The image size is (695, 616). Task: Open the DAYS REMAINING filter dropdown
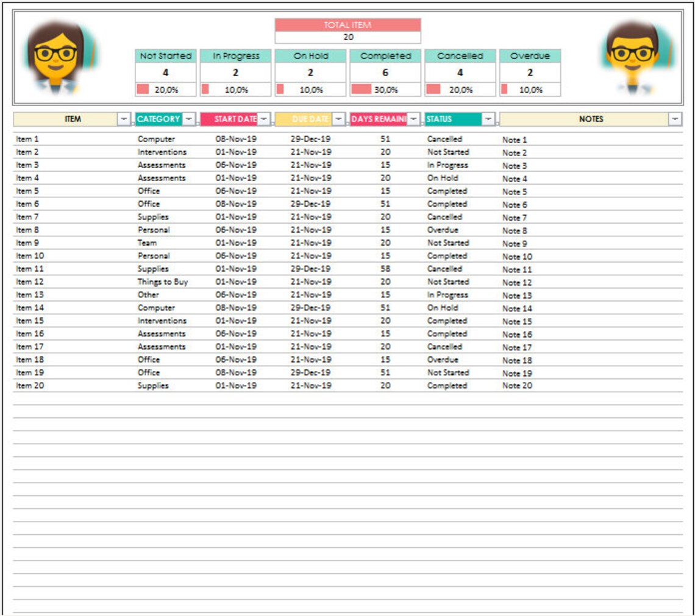click(x=412, y=119)
